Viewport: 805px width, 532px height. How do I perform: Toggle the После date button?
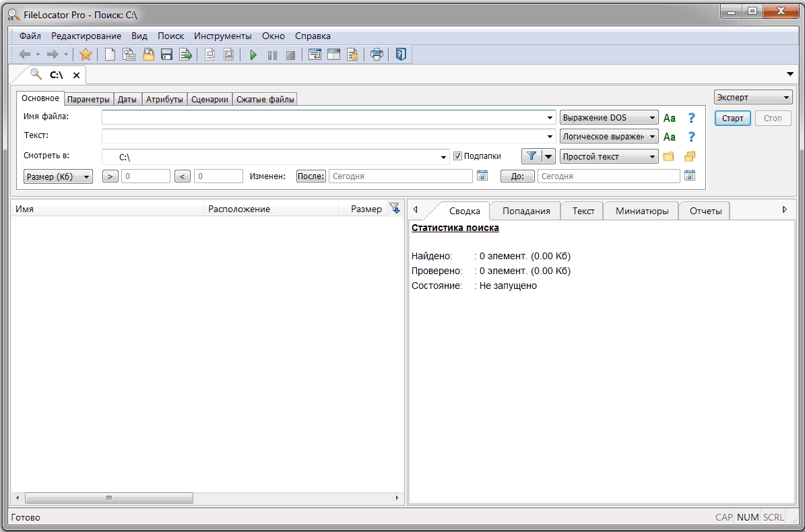click(311, 176)
